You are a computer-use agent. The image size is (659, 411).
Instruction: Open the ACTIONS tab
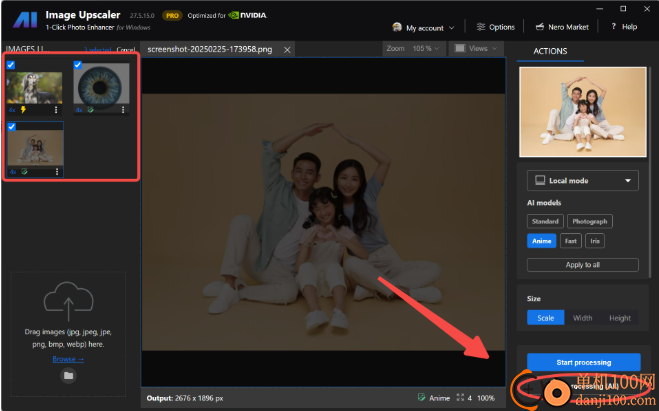click(550, 51)
